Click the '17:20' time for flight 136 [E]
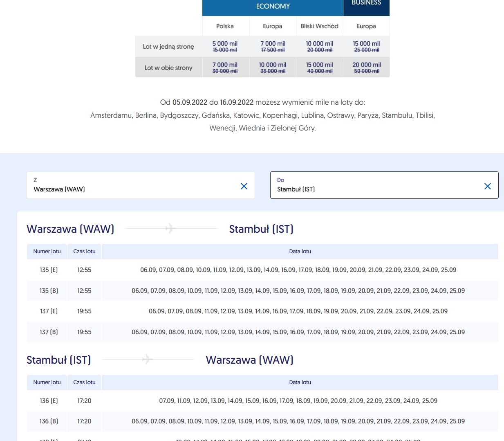The image size is (504, 441). pos(84,401)
